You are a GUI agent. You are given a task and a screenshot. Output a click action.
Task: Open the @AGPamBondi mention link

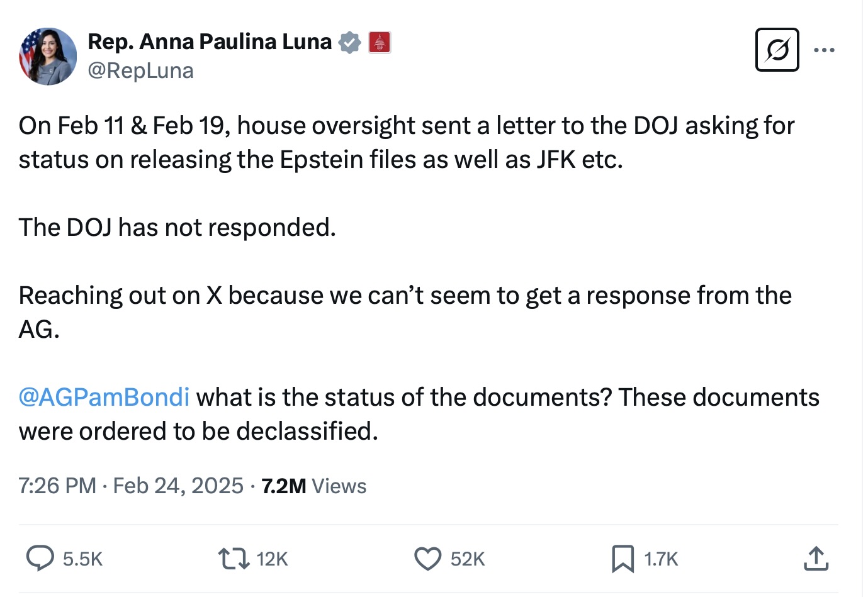[104, 398]
